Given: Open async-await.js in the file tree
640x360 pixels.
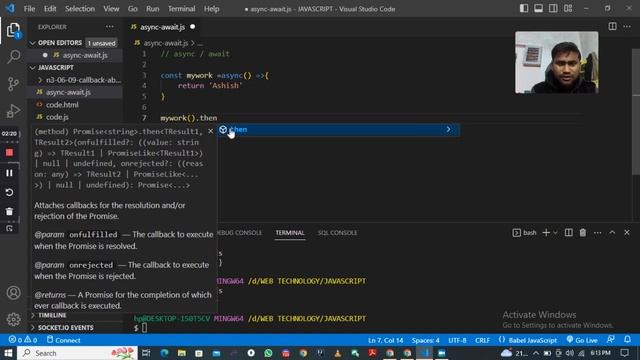Looking at the screenshot, I should 75,92.
